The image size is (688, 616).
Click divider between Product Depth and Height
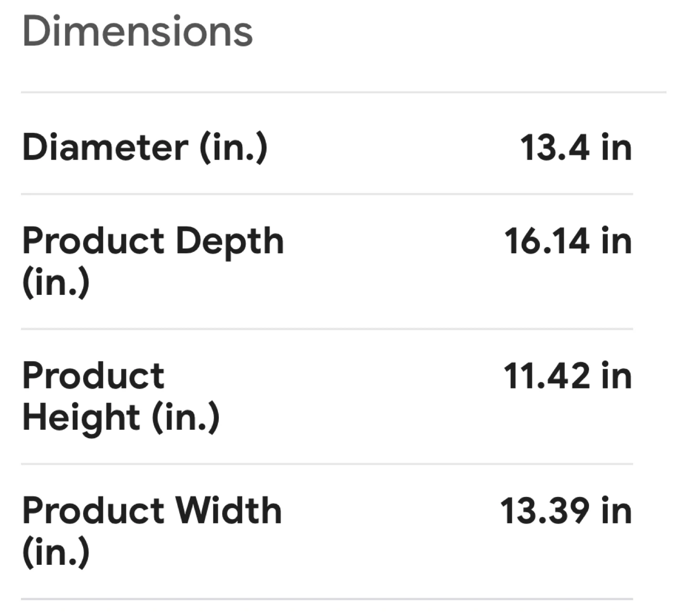327,329
